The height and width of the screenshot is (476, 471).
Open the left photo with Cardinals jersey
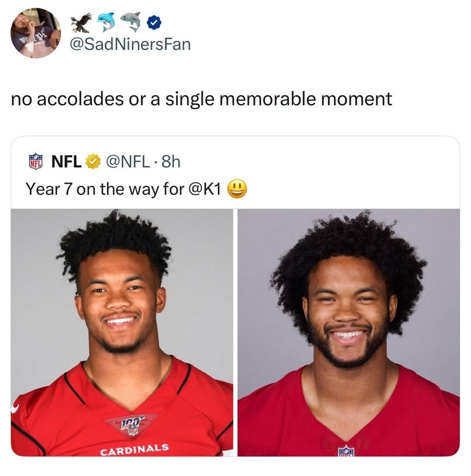tap(122, 333)
